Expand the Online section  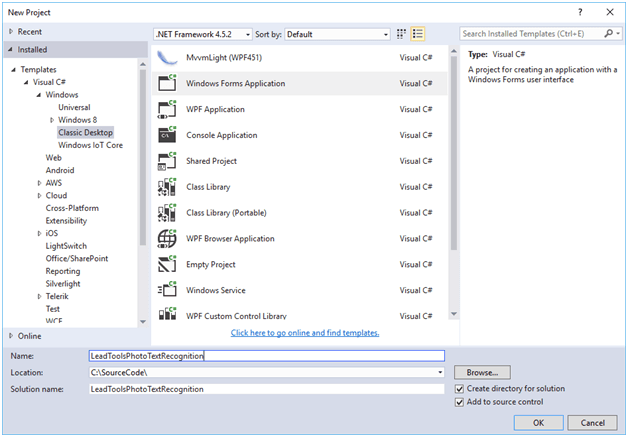pos(11,336)
